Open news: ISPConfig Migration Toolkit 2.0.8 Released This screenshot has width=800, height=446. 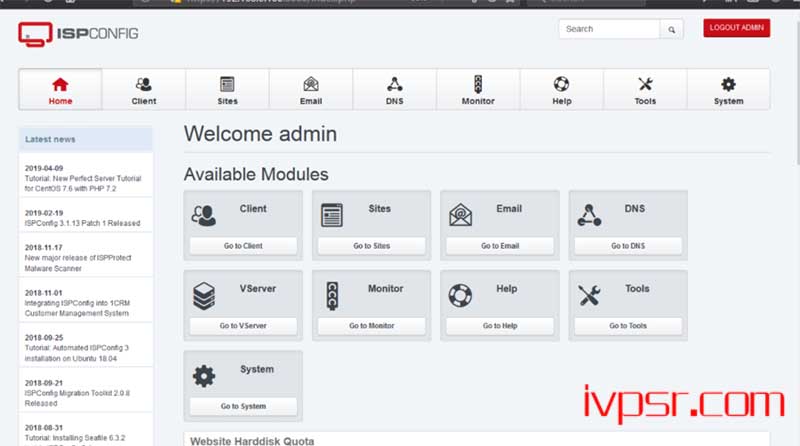[x=77, y=398]
